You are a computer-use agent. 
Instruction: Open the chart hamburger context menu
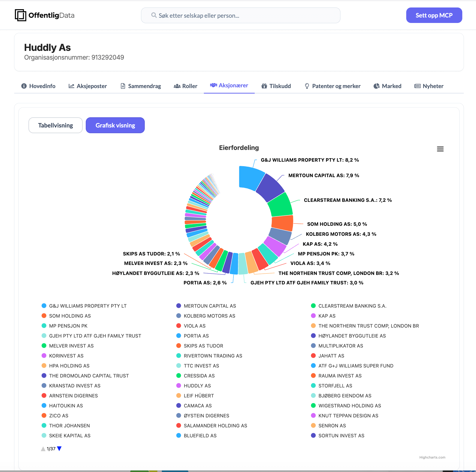point(440,149)
